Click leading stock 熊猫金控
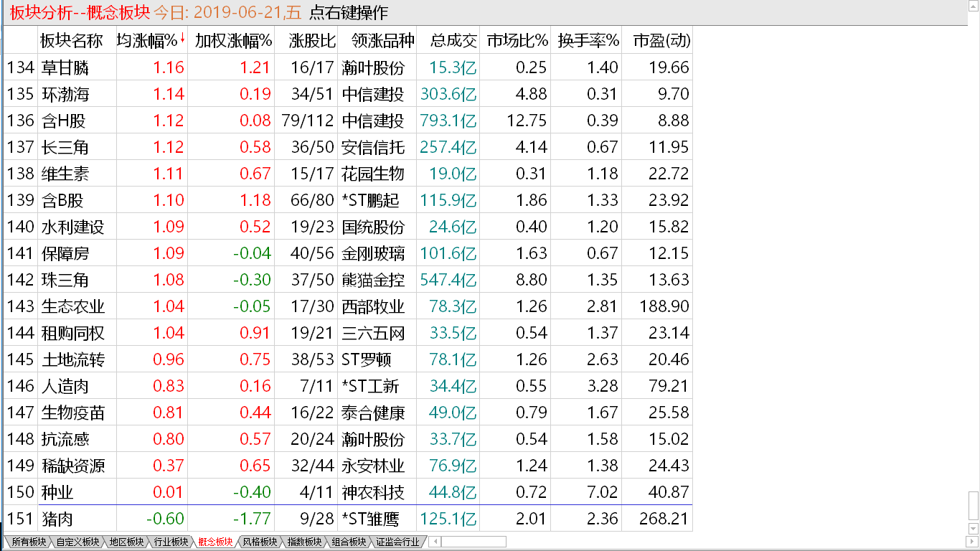Screen dimensions: 980x551 373,280
